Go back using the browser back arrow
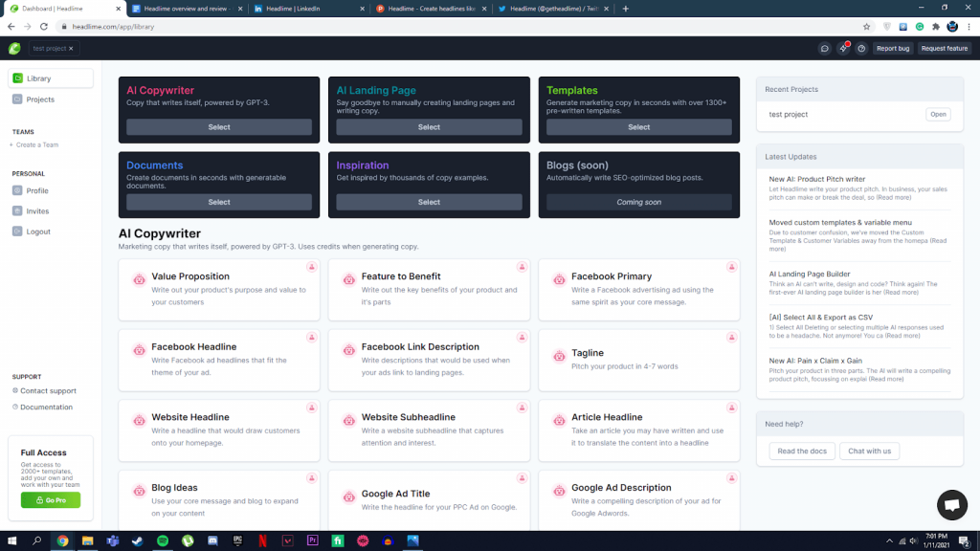The width and height of the screenshot is (980, 551). 11,27
